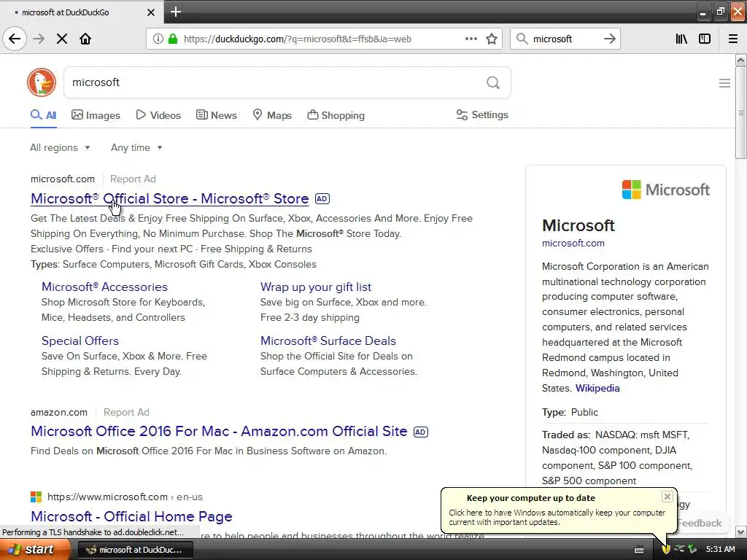Open Microsoft Official Store ad link
The image size is (747, 560).
coord(169,198)
